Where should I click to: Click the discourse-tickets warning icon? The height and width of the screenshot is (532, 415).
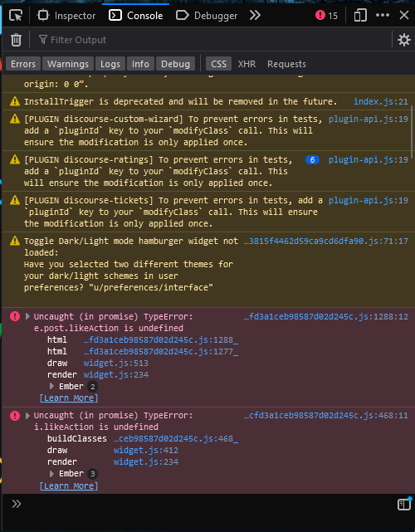15,200
